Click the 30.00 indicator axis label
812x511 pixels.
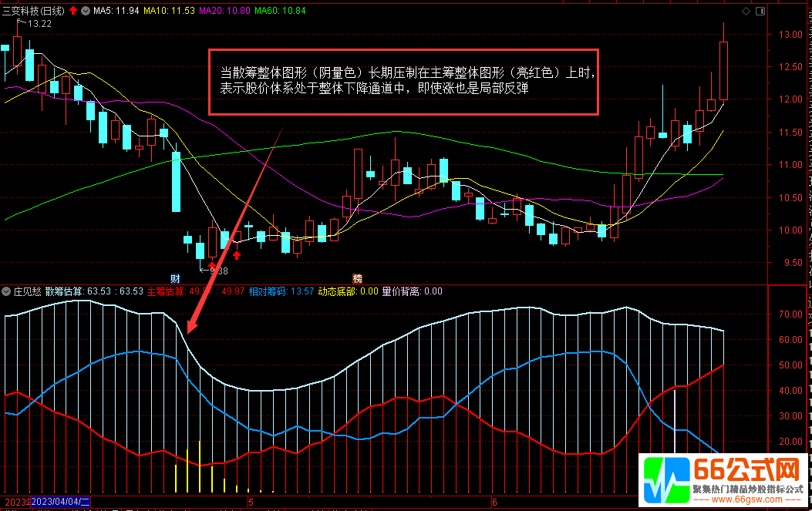[x=790, y=415]
